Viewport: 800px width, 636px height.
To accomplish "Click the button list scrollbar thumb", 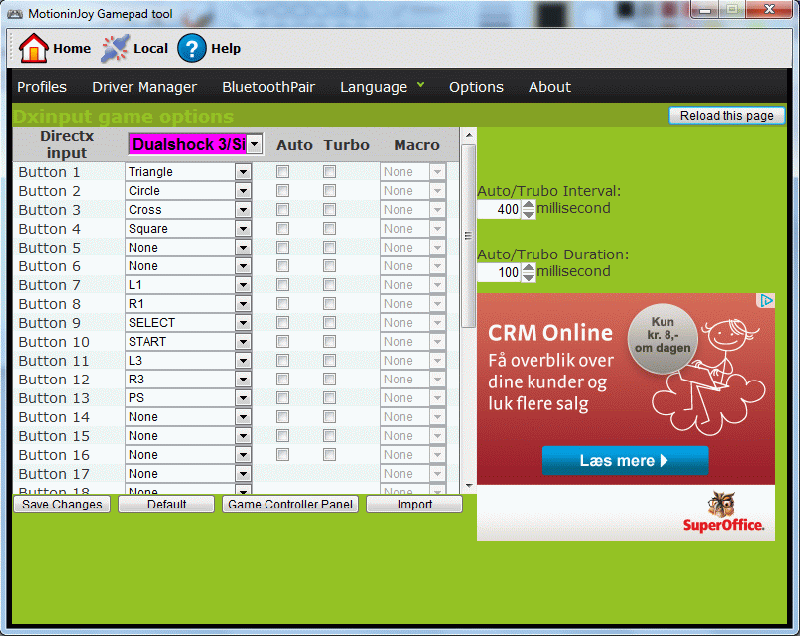I will click(x=468, y=236).
